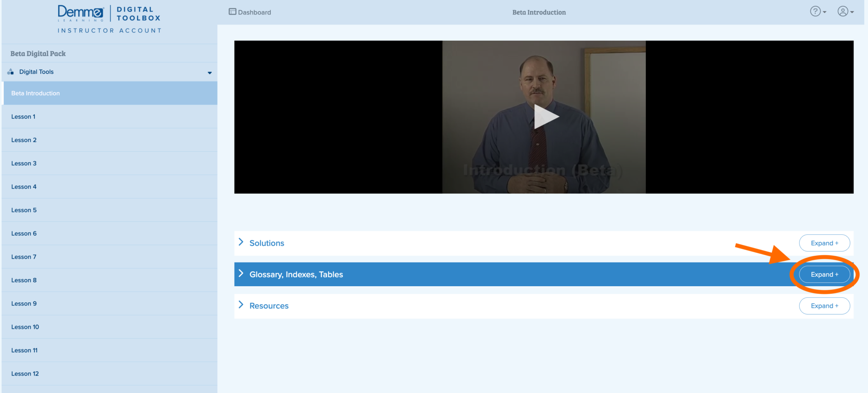
Task: Click Expand + next to Resources
Action: click(x=824, y=306)
